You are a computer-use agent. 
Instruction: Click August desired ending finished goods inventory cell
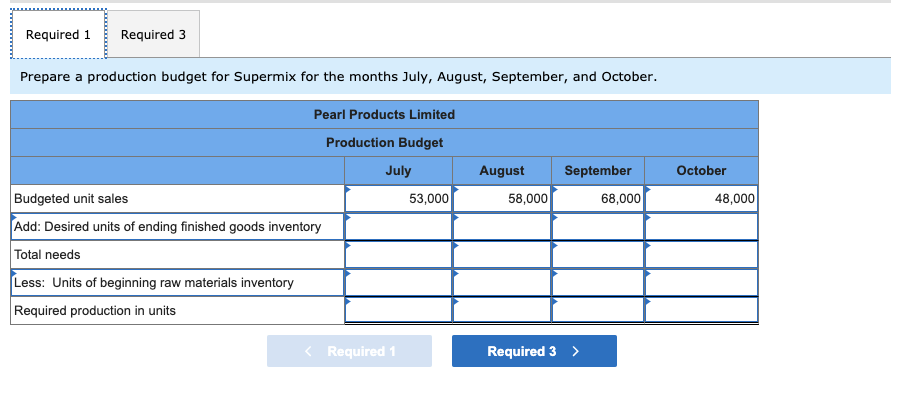pyautogui.click(x=502, y=226)
